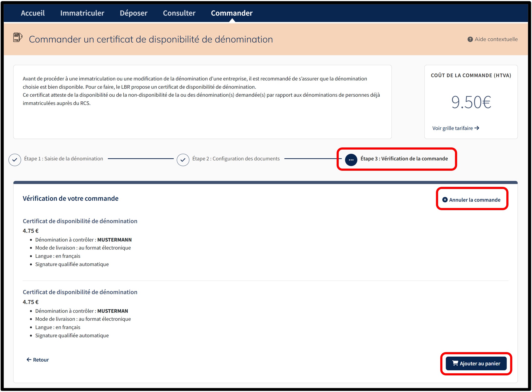Screen dimensions: 532x392
Task: Click the left arrow icon beside Retour
Action: pyautogui.click(x=29, y=360)
